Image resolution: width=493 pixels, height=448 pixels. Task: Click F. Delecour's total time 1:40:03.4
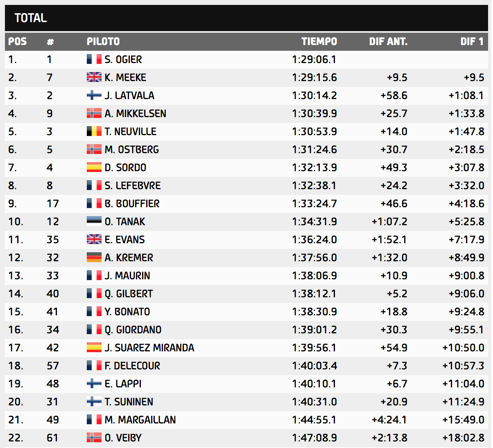(314, 366)
